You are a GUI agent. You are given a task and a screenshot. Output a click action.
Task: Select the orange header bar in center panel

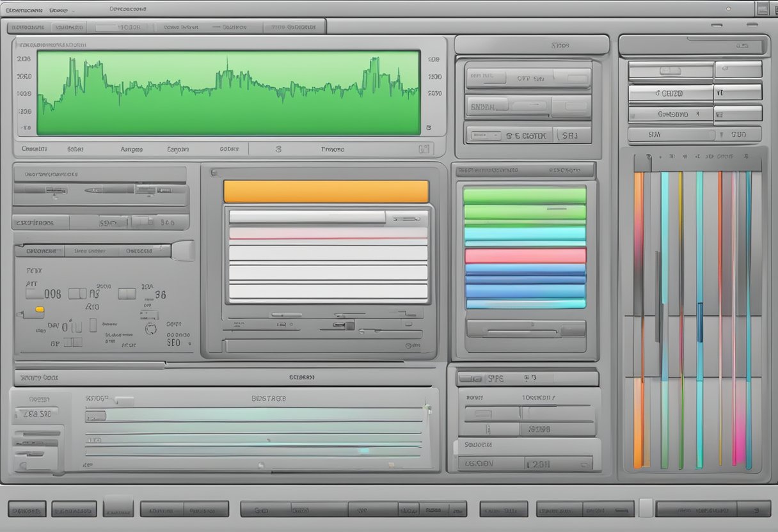tap(326, 192)
